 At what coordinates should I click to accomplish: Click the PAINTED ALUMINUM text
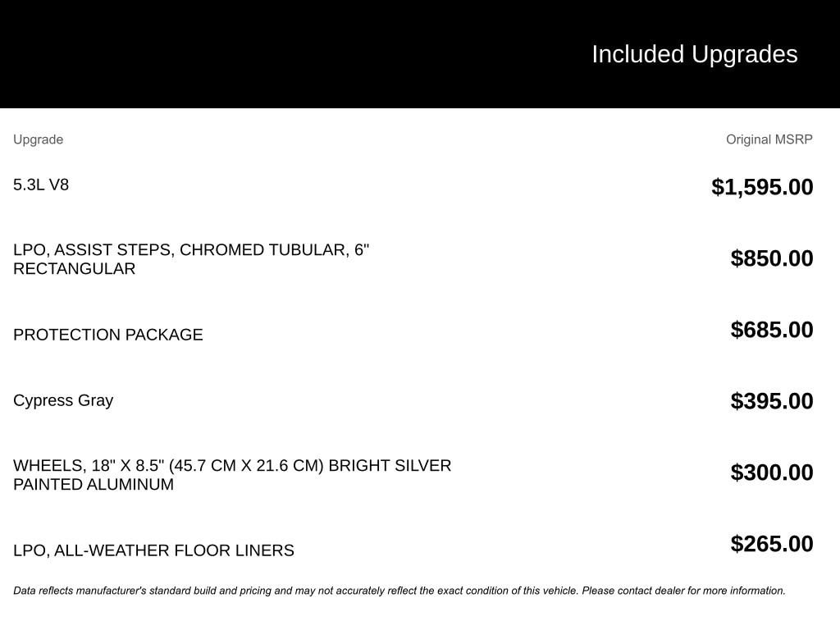(94, 485)
